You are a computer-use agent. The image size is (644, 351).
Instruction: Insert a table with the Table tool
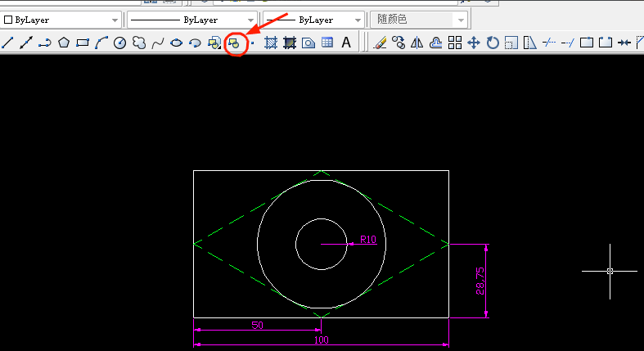pos(327,43)
